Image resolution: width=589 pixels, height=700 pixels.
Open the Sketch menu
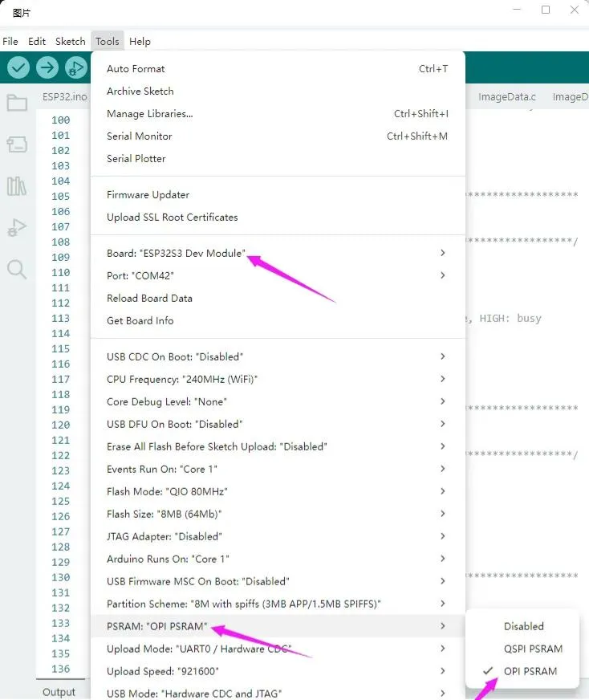(x=70, y=41)
